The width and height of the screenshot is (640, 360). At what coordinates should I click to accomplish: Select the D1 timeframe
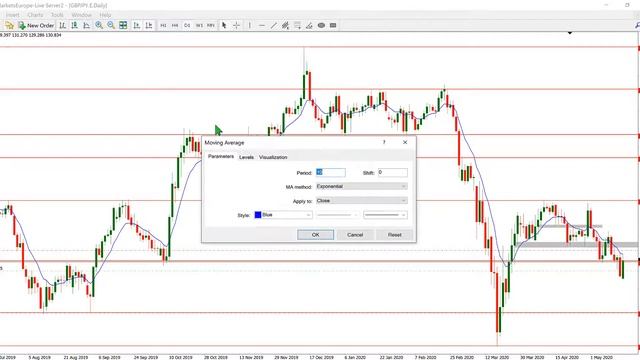click(187, 25)
